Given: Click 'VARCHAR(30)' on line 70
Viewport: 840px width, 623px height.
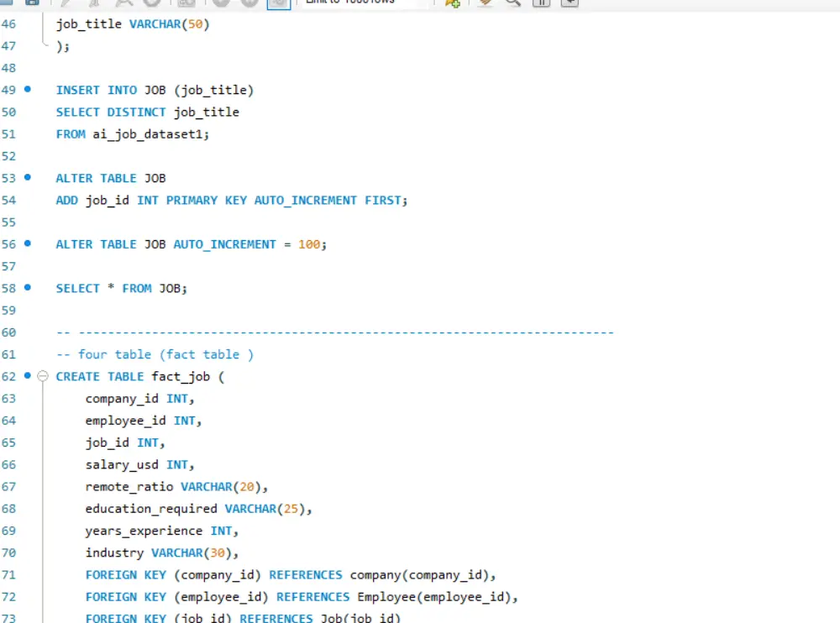Looking at the screenshot, I should coord(192,552).
